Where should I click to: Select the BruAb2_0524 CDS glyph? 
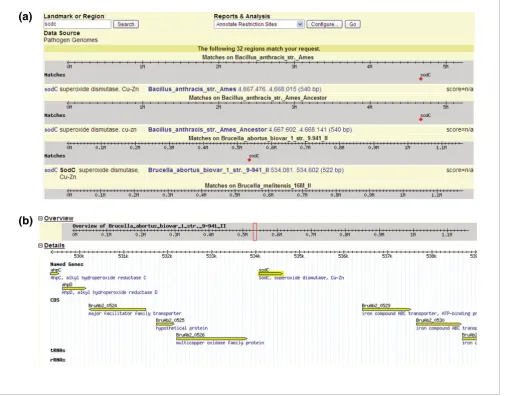(x=117, y=309)
